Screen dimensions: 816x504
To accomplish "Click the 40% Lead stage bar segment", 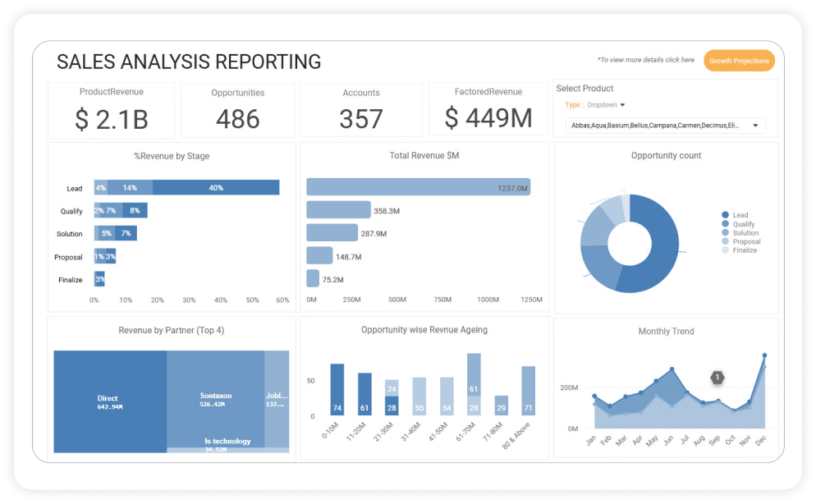I will coord(216,188).
